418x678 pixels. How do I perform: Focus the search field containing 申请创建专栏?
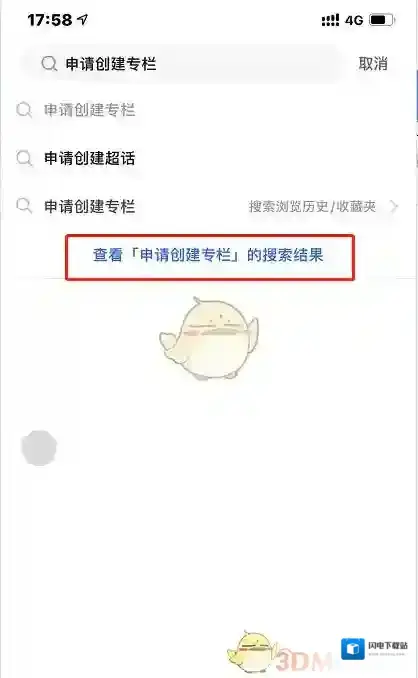(181, 64)
